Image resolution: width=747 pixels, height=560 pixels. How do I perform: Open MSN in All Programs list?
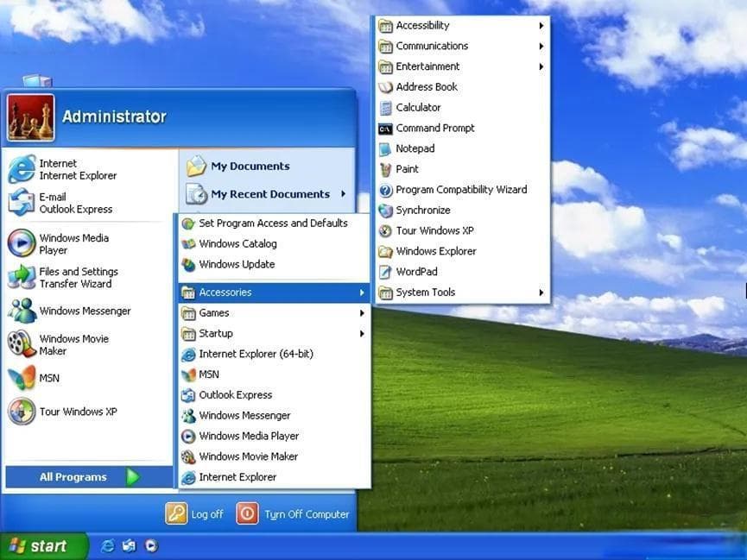click(275, 374)
